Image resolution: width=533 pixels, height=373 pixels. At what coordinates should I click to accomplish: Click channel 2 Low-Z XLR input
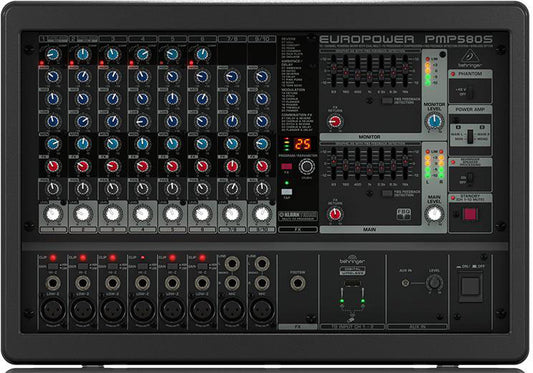pos(83,310)
